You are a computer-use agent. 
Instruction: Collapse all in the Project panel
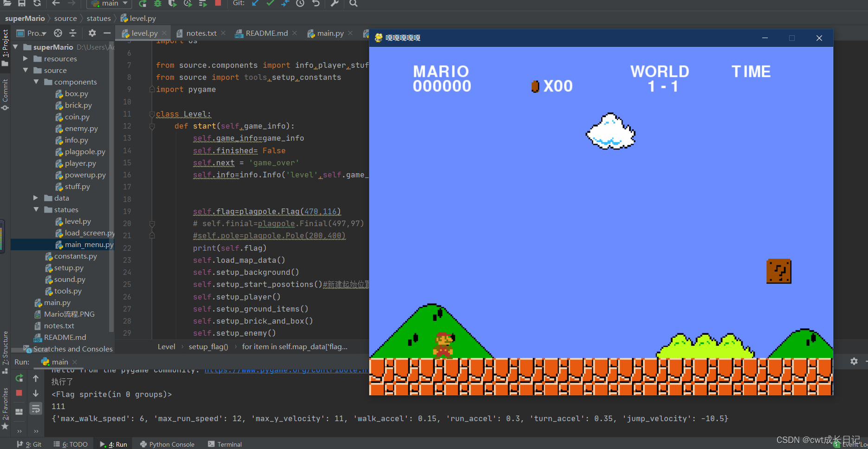pyautogui.click(x=73, y=33)
